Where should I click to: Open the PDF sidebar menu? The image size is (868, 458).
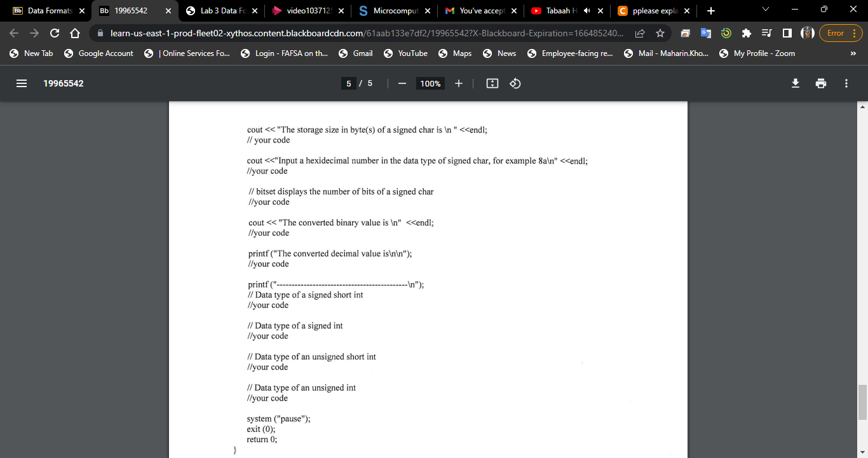click(21, 83)
